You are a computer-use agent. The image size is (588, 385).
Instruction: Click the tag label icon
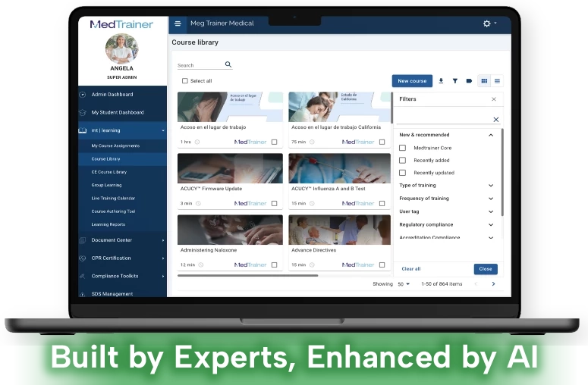click(469, 81)
